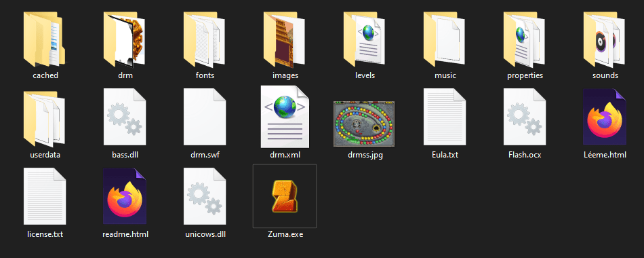This screenshot has height=258, width=644.
Task: Select the drm.swf blank file icon
Action: pyautogui.click(x=205, y=117)
